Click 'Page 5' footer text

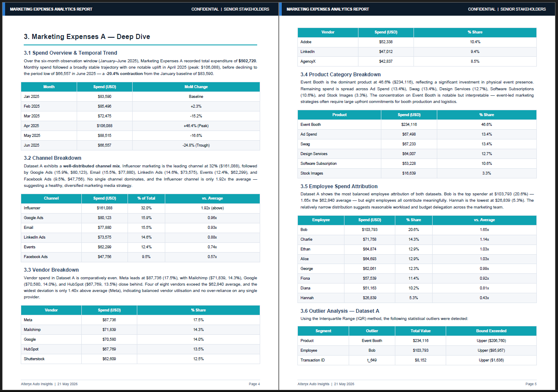coord(531,384)
